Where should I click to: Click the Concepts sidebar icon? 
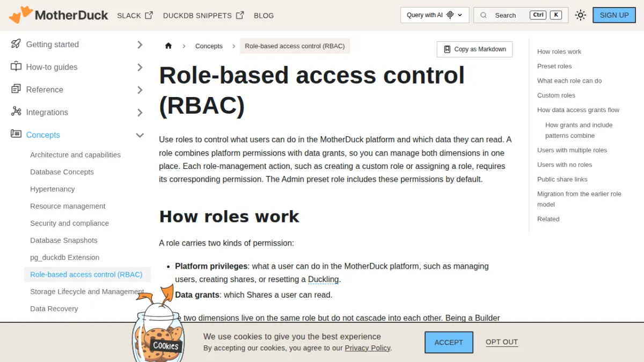[x=16, y=134]
